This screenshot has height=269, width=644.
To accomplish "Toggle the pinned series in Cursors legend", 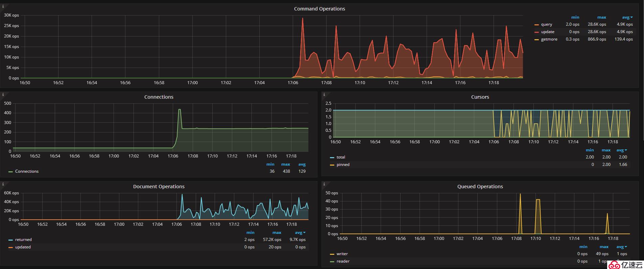I will pos(343,165).
